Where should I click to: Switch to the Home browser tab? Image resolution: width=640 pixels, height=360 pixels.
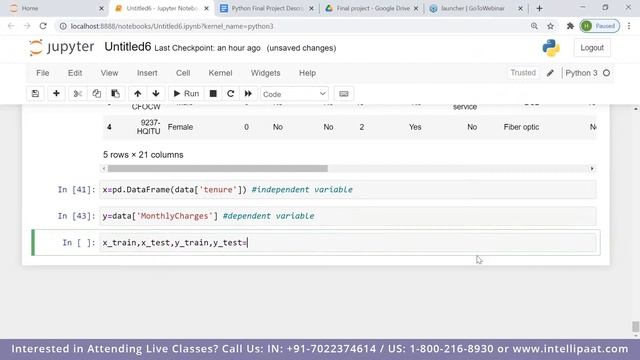[x=56, y=8]
